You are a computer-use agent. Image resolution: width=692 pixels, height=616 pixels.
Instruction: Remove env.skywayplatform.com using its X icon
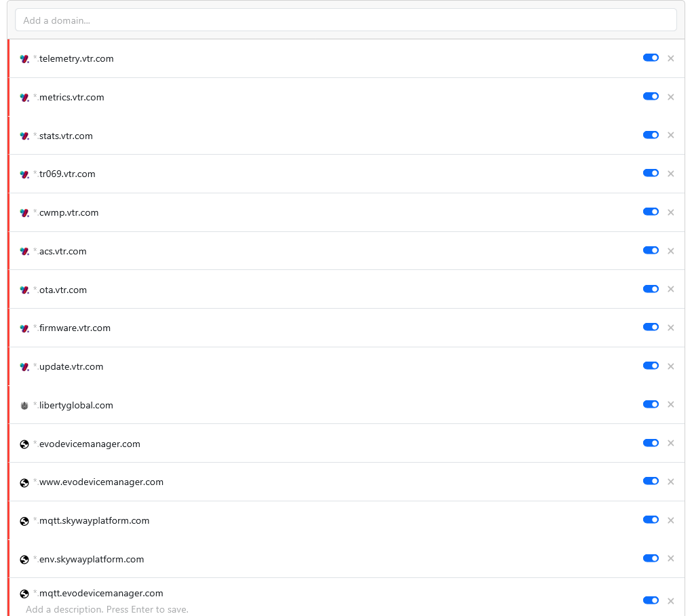click(670, 559)
